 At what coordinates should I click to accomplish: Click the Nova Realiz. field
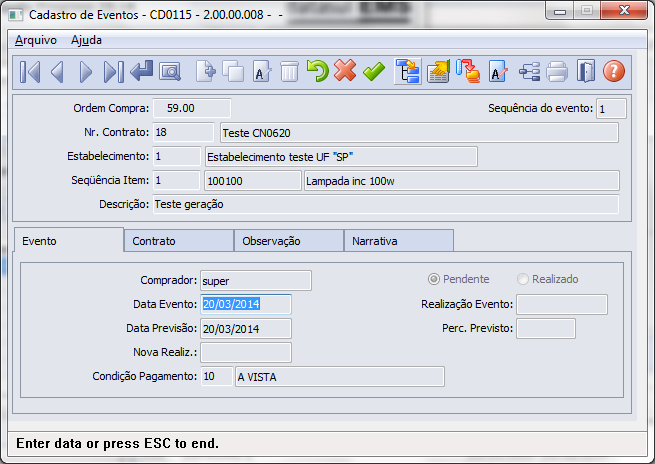(x=246, y=352)
